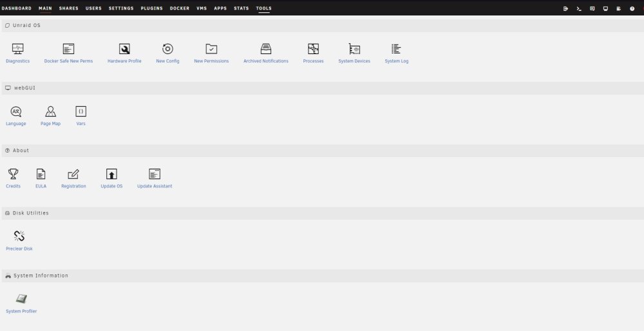This screenshot has height=331, width=644.
Task: Click the 'webGUI' section heading
Action: [x=24, y=88]
